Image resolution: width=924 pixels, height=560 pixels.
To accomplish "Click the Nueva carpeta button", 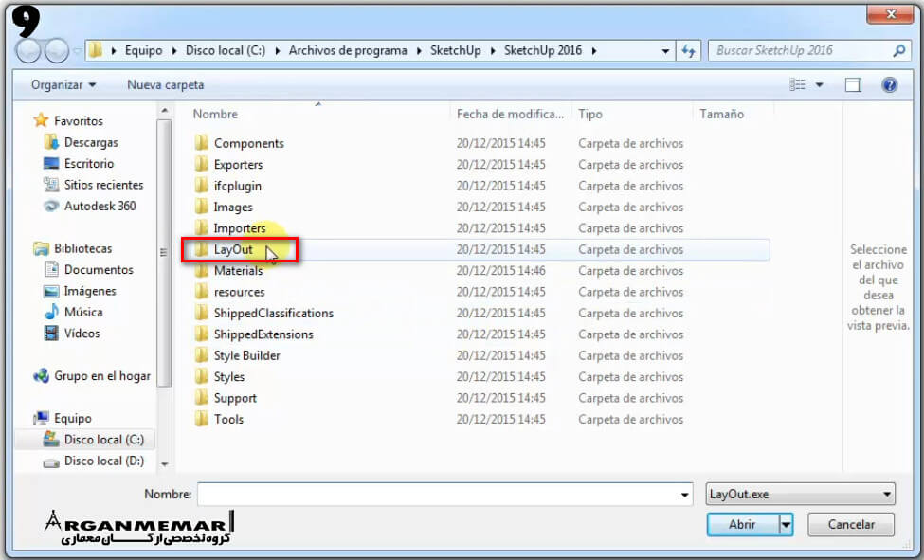I will [x=166, y=85].
